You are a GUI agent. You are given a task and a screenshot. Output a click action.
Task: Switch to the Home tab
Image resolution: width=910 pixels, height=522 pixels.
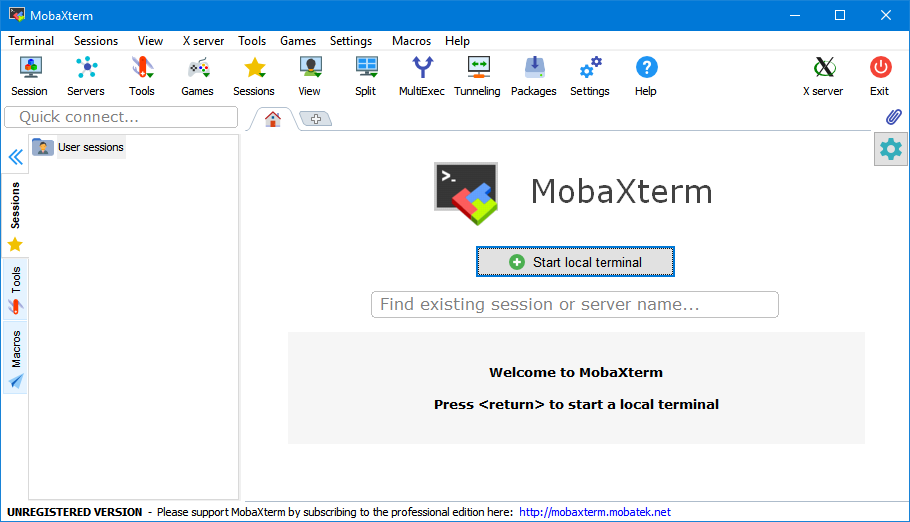(273, 119)
